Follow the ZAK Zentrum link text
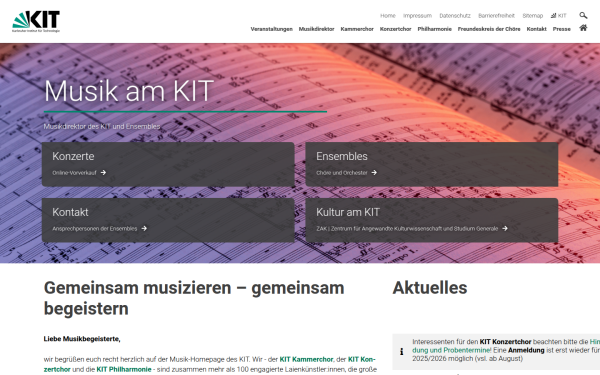Screen dimensions: 600x375 coord(407,229)
